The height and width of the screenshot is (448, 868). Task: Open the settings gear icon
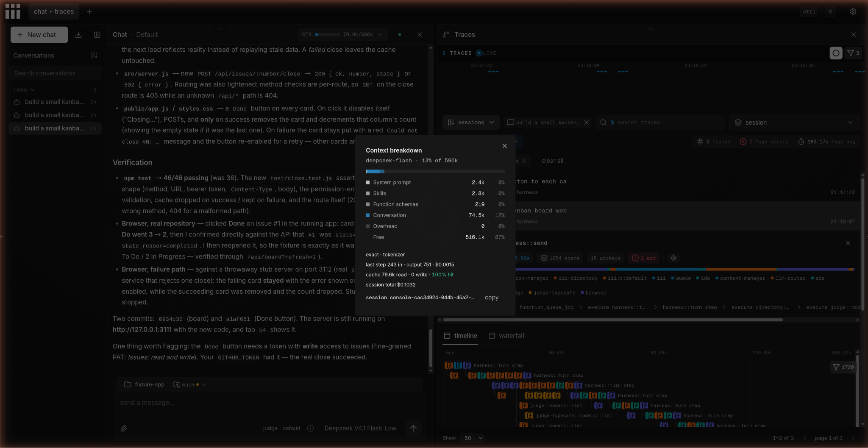[853, 11]
